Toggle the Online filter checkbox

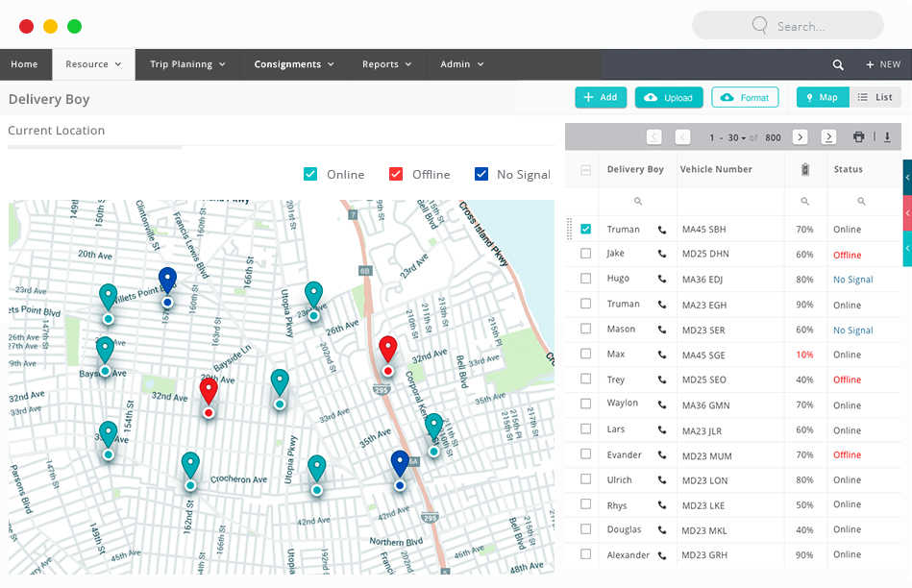310,174
